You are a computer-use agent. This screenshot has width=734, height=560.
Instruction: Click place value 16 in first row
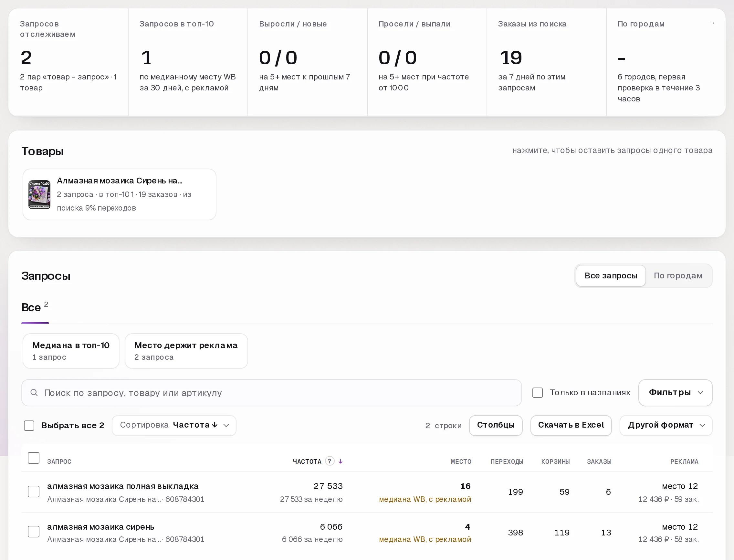(465, 486)
